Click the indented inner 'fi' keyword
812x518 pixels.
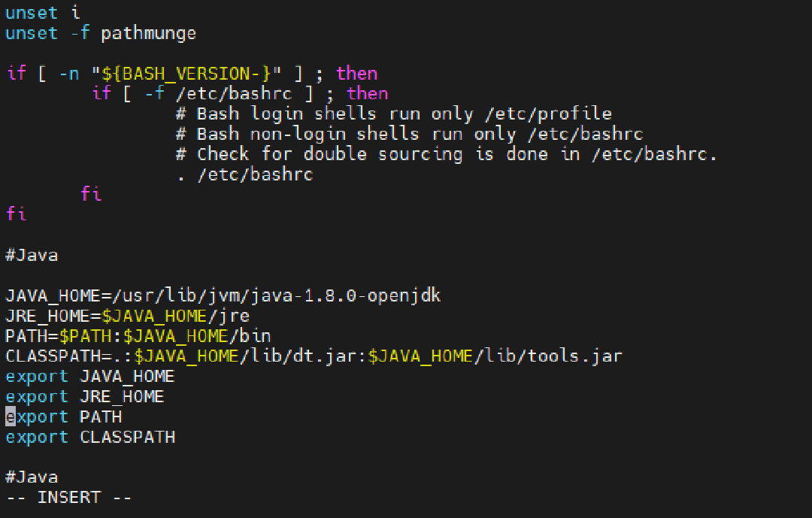point(91,194)
